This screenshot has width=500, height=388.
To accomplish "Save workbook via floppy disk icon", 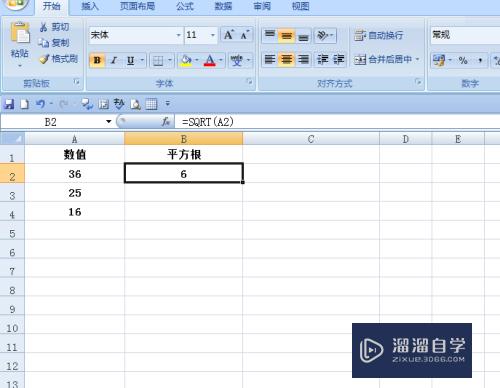I will (x=9, y=104).
